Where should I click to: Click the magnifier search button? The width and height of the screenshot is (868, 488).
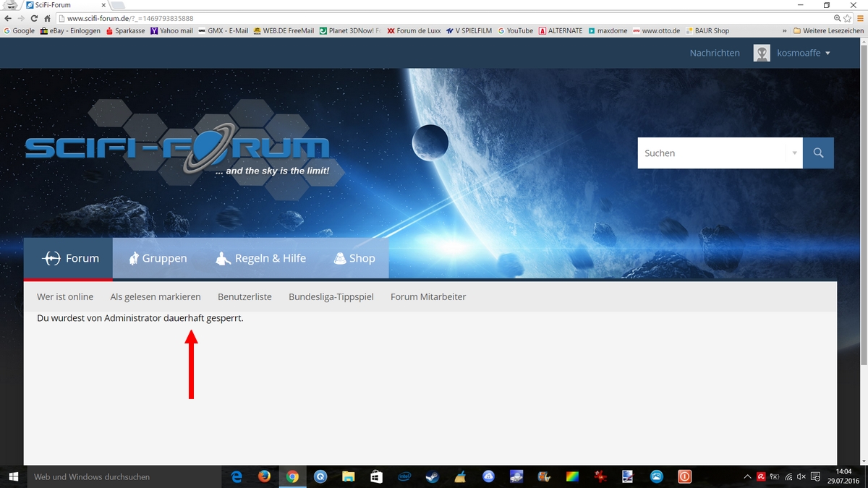(818, 153)
